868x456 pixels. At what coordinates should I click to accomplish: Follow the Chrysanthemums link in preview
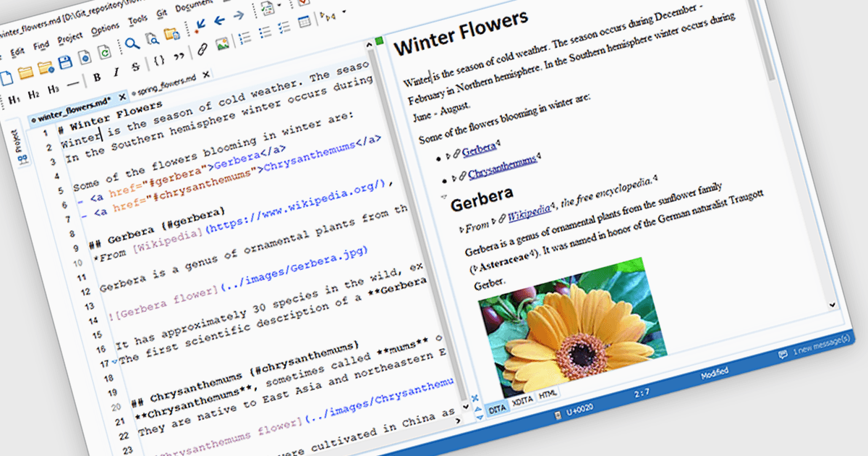tap(502, 168)
